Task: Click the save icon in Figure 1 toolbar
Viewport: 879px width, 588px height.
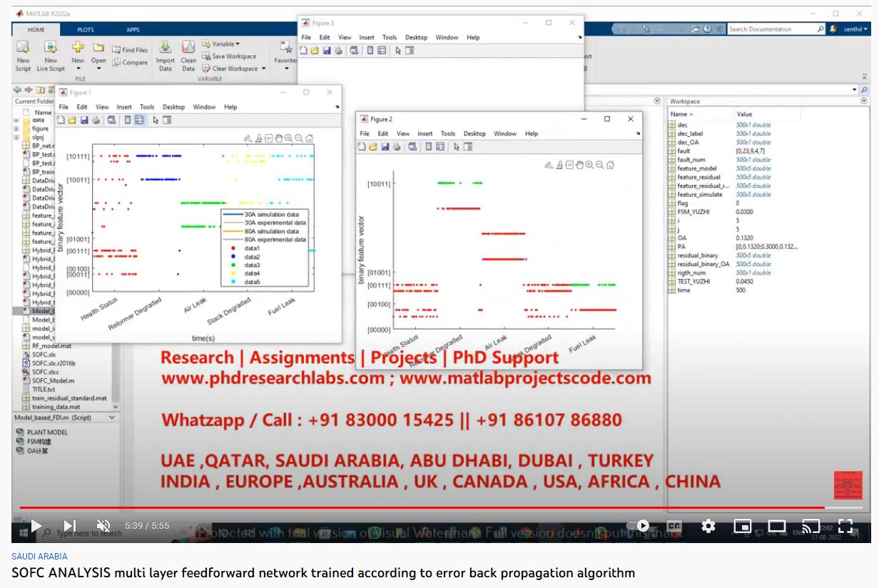Action: tap(84, 121)
